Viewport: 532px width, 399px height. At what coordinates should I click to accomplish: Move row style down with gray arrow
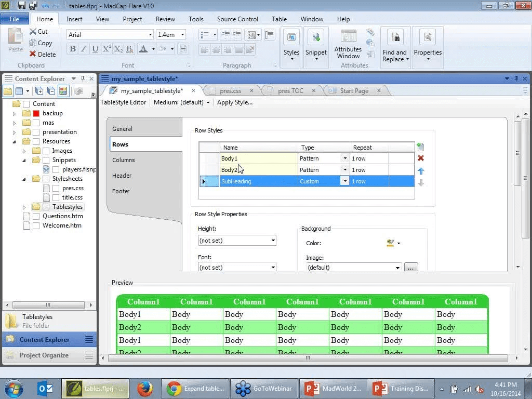pyautogui.click(x=421, y=183)
